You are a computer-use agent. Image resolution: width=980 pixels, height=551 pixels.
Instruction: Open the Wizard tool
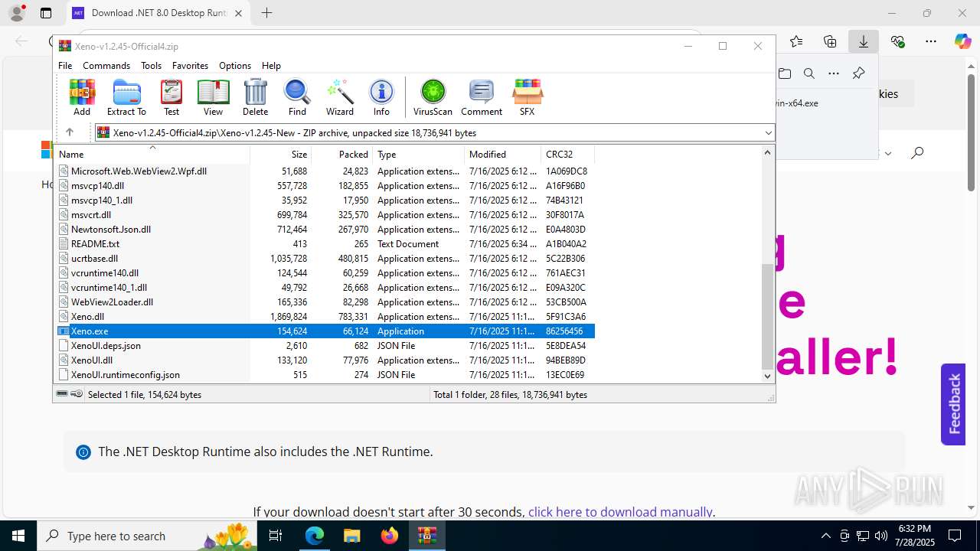340,97
